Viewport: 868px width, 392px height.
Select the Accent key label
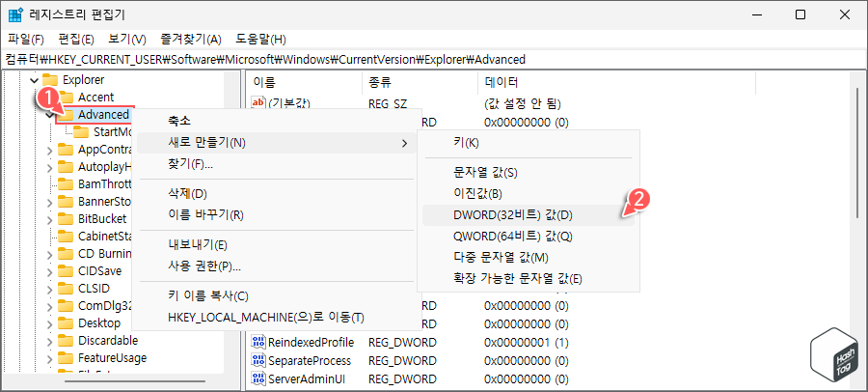(95, 97)
